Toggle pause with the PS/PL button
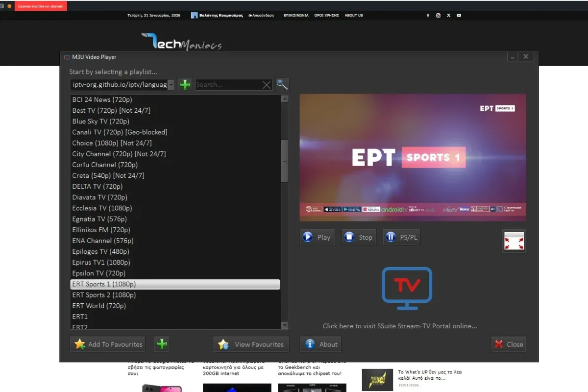This screenshot has width=588, height=392. coord(401,237)
